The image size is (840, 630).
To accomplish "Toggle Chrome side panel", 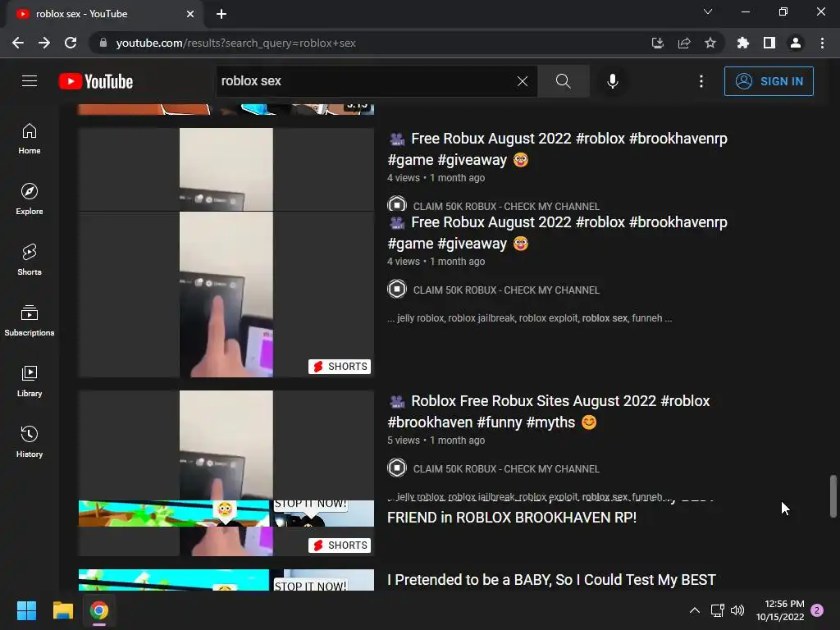I will (769, 43).
